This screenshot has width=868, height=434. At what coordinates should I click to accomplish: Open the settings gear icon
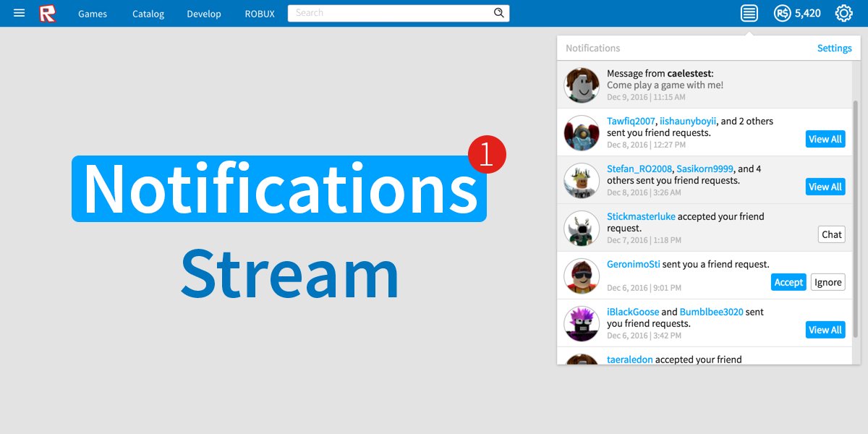point(843,13)
